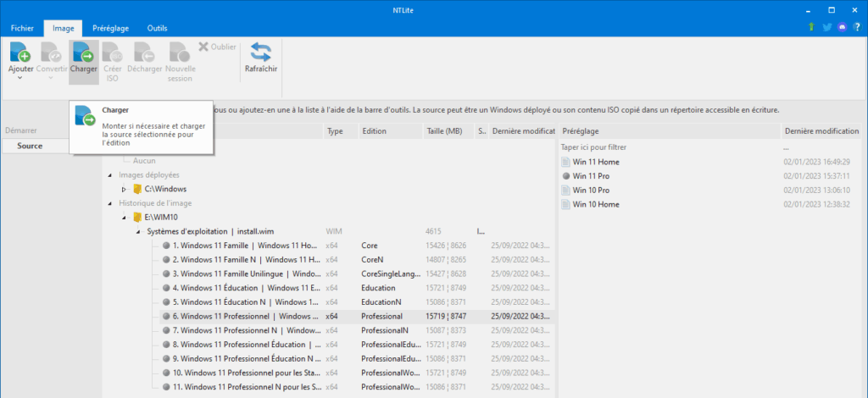This screenshot has width=868, height=398.
Task: Click the help question mark icon
Action: click(858, 27)
